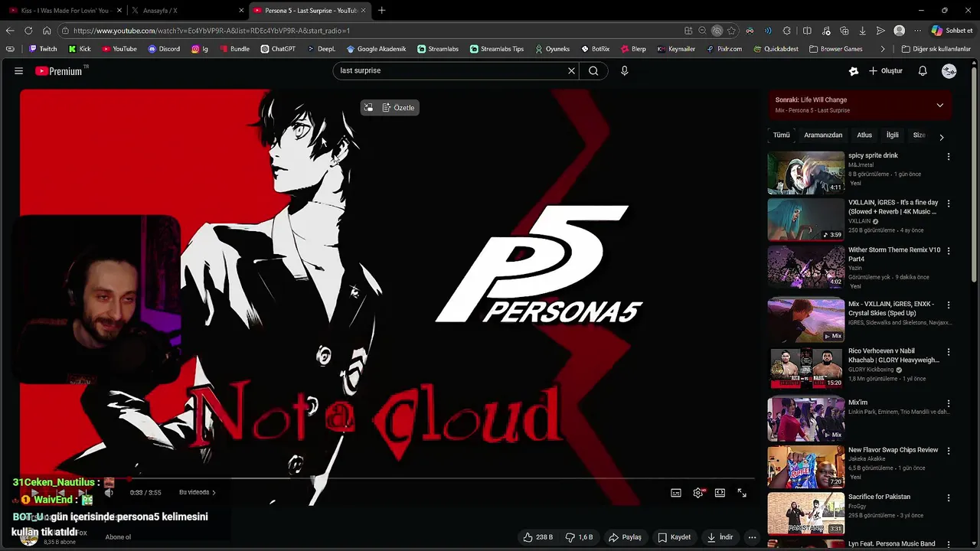Open the browser home page

47,31
